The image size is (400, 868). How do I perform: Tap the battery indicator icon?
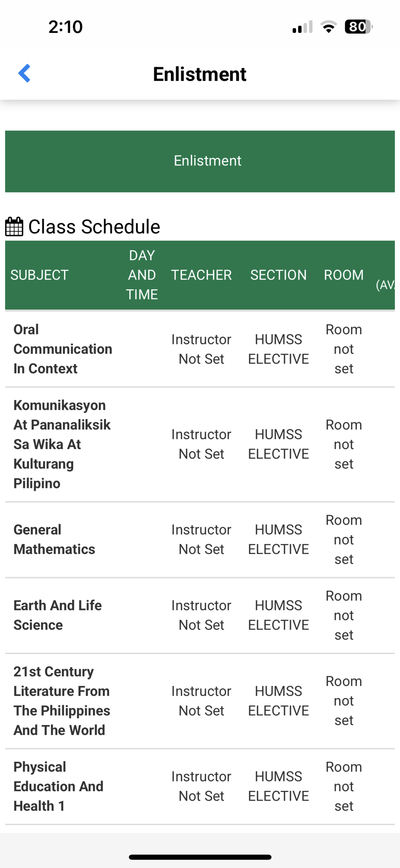pos(358,27)
